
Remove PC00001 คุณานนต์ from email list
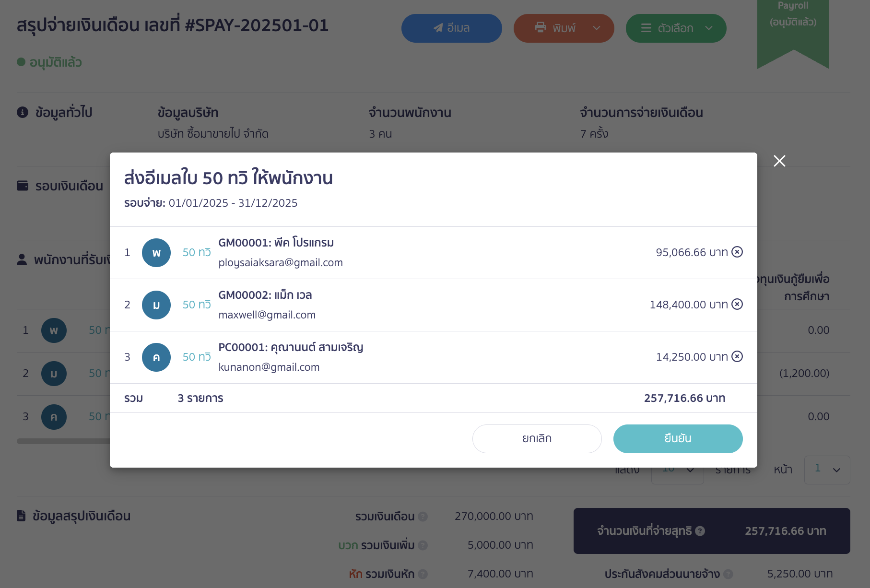tap(737, 356)
